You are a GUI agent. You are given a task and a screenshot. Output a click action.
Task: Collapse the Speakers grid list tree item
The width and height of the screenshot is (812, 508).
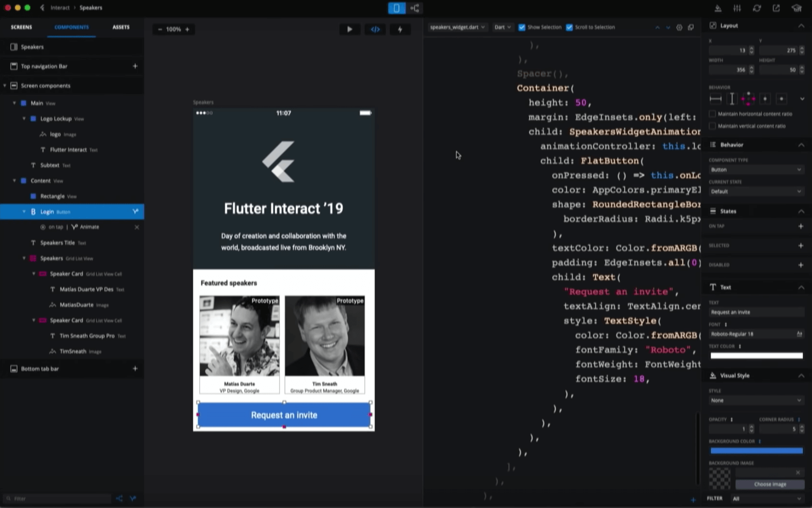(24, 258)
